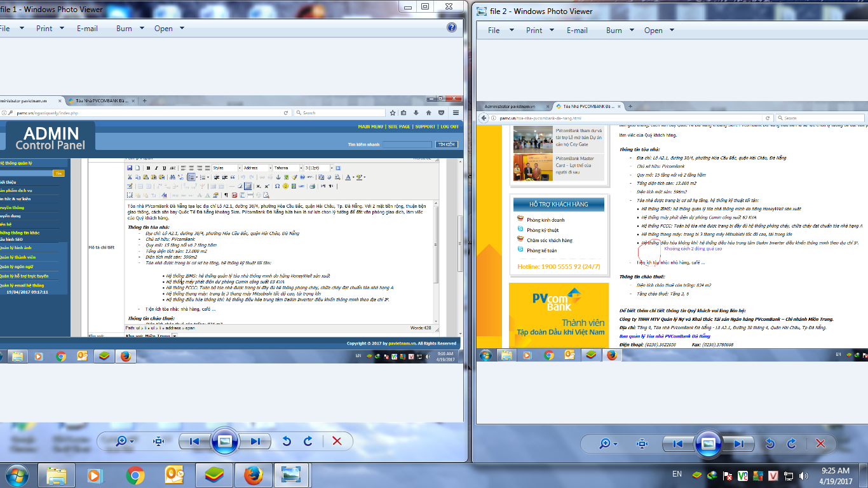
Task: Click the Actual size icon in file 1 window
Action: coord(159,441)
